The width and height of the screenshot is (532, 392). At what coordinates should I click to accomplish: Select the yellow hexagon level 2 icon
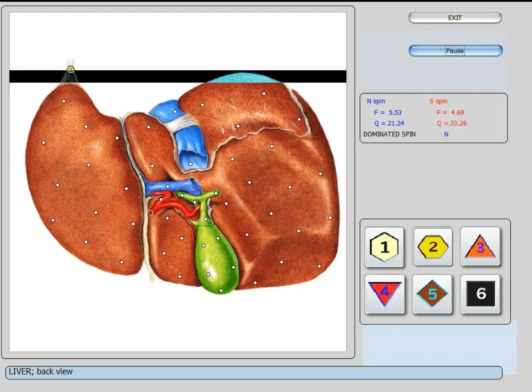point(433,247)
